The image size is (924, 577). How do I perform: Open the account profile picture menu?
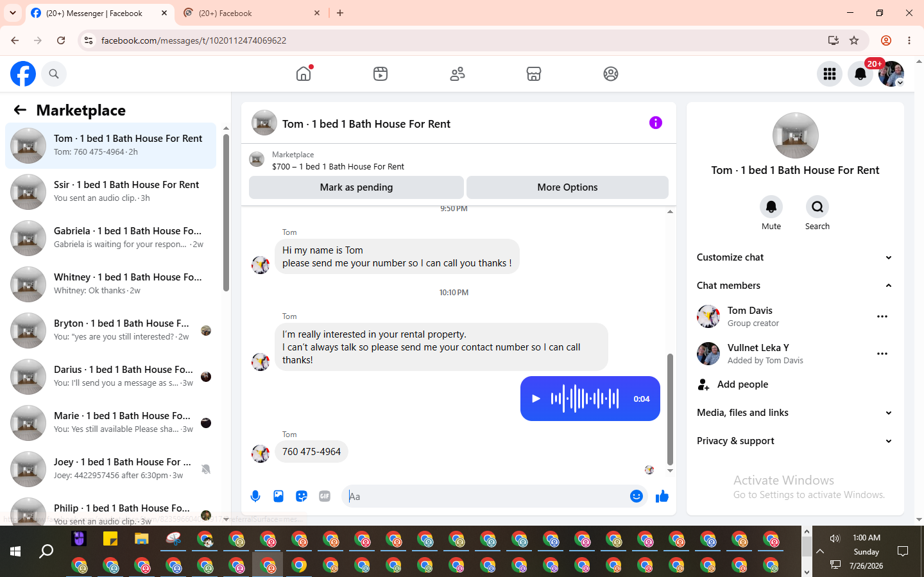[891, 74]
